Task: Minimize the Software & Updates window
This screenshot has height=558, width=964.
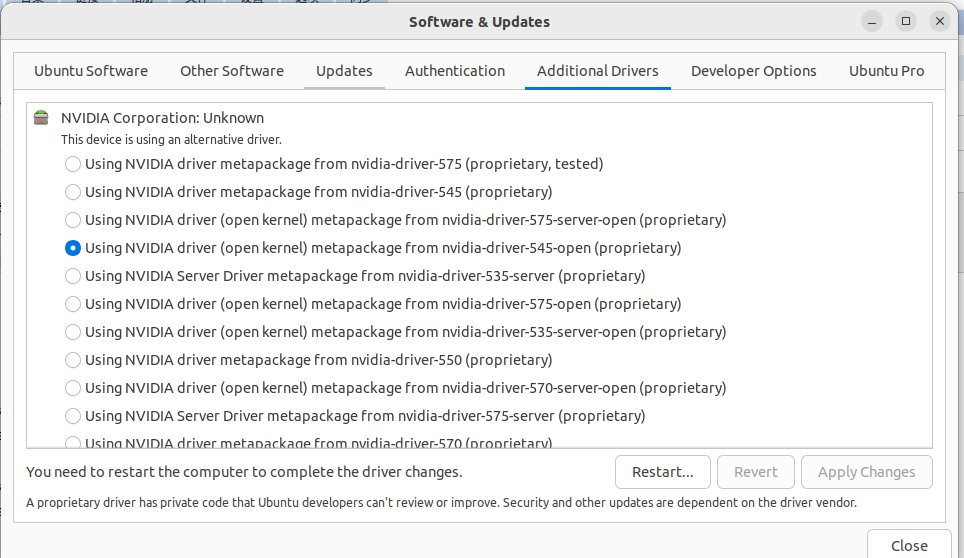Action: point(873,21)
